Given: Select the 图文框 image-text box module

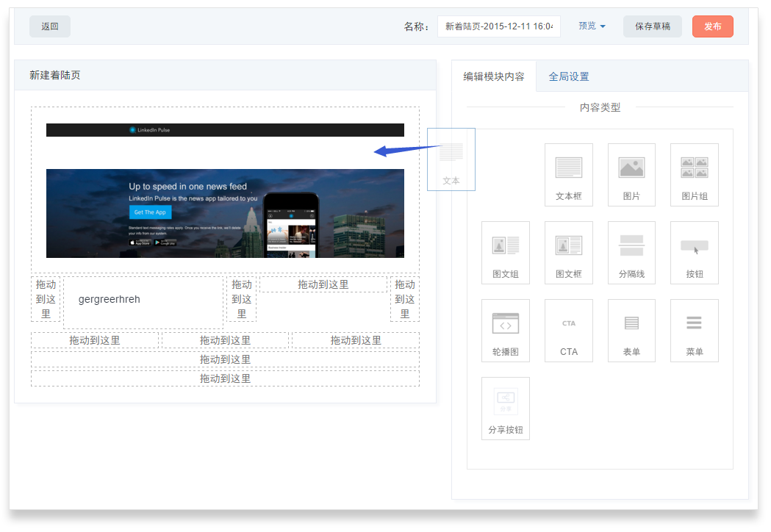Looking at the screenshot, I should pos(568,253).
